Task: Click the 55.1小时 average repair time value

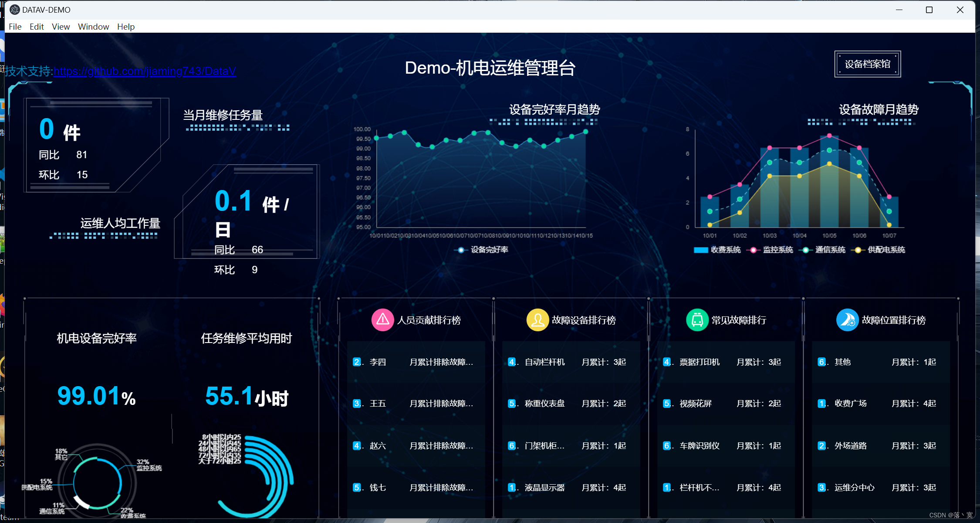Action: coord(247,397)
